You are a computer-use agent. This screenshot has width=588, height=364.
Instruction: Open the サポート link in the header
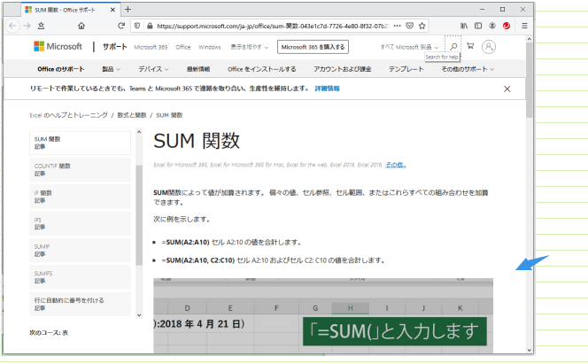pos(114,46)
